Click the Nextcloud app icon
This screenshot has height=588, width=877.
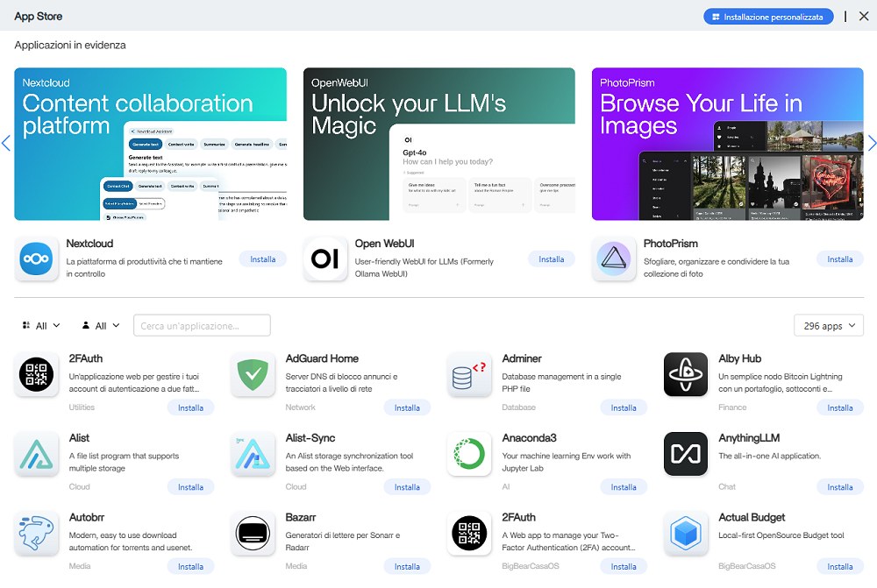coord(36,259)
